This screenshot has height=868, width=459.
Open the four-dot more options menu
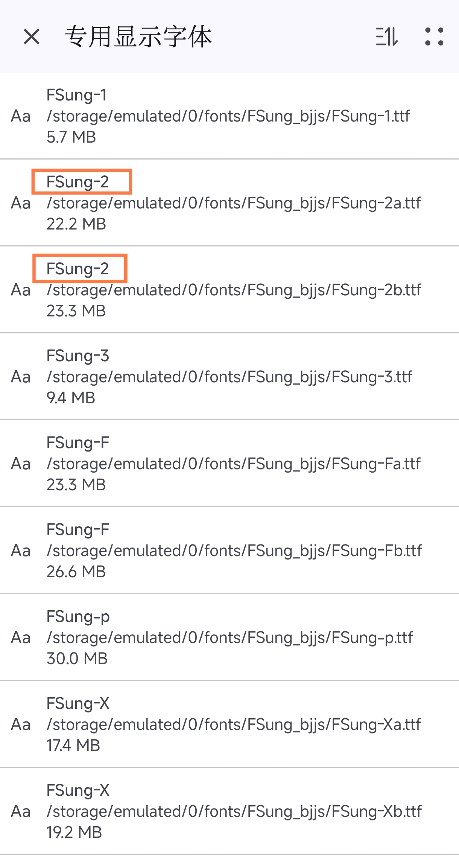(x=434, y=37)
